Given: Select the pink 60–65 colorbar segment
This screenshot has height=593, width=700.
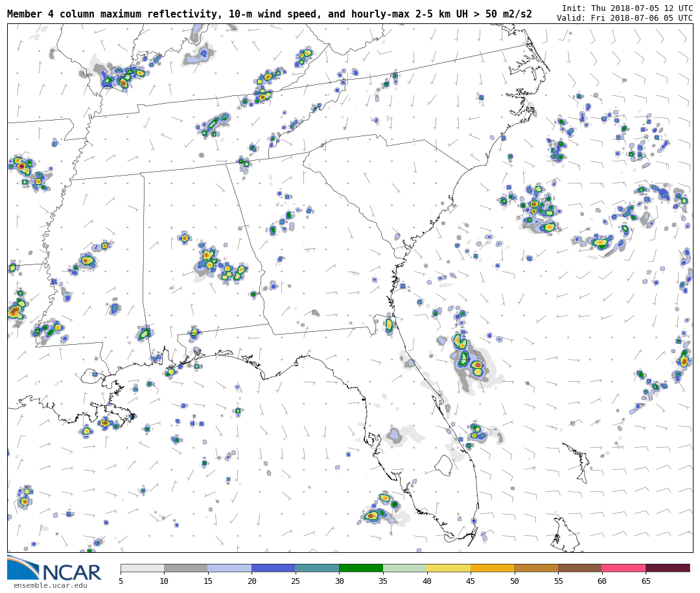Looking at the screenshot, I should point(624,568).
